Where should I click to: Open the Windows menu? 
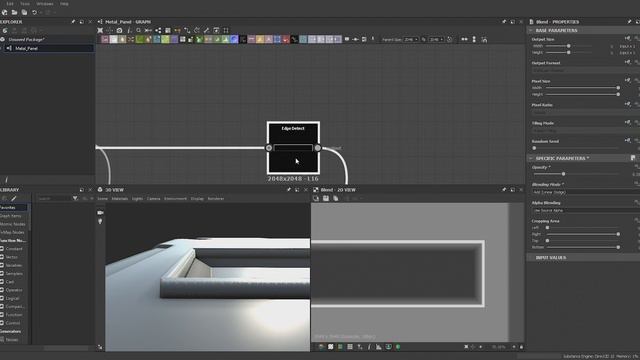click(44, 4)
